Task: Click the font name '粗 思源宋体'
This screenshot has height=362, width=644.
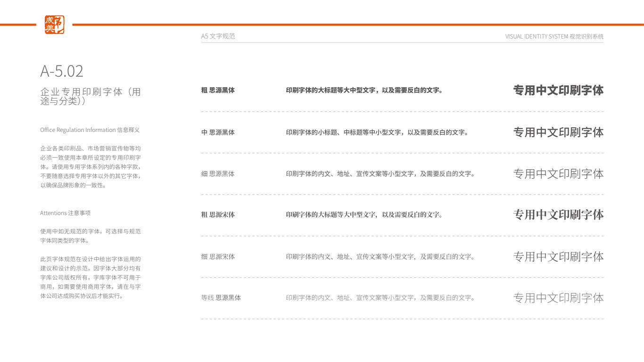Action: click(218, 215)
